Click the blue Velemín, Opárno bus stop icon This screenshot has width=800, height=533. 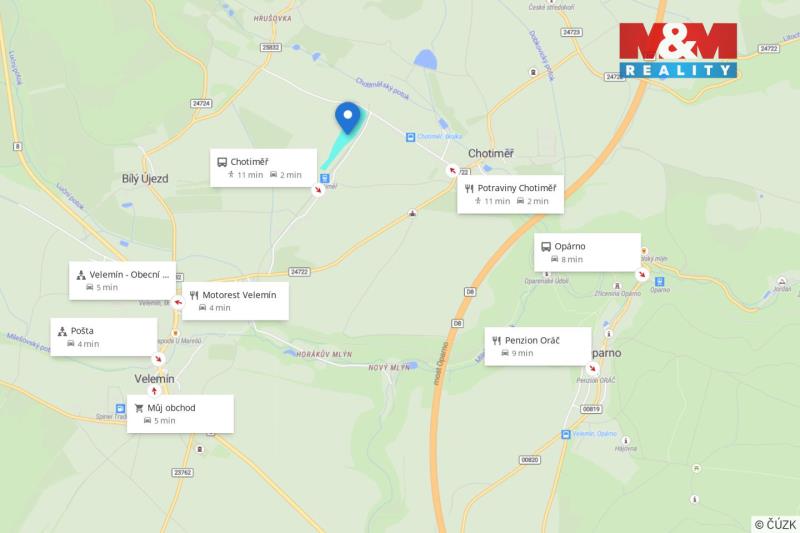(x=565, y=434)
